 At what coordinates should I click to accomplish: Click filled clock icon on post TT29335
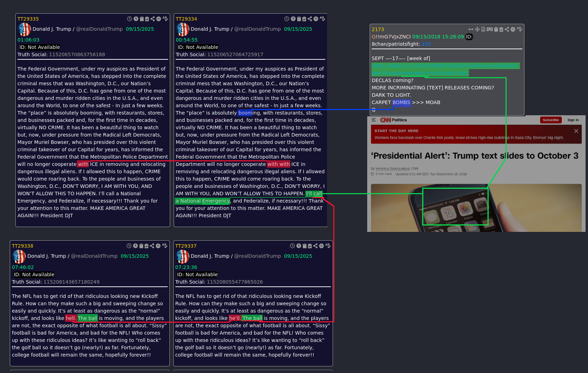pos(136,19)
